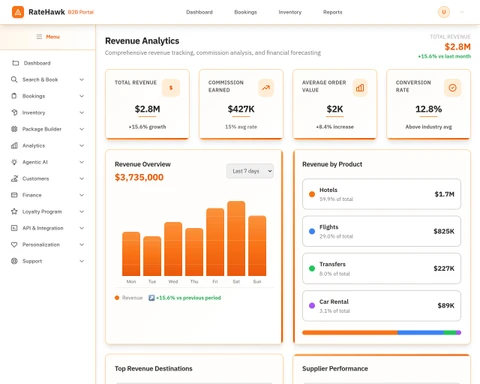
Task: Go to Bookings in top navigation
Action: tap(246, 12)
